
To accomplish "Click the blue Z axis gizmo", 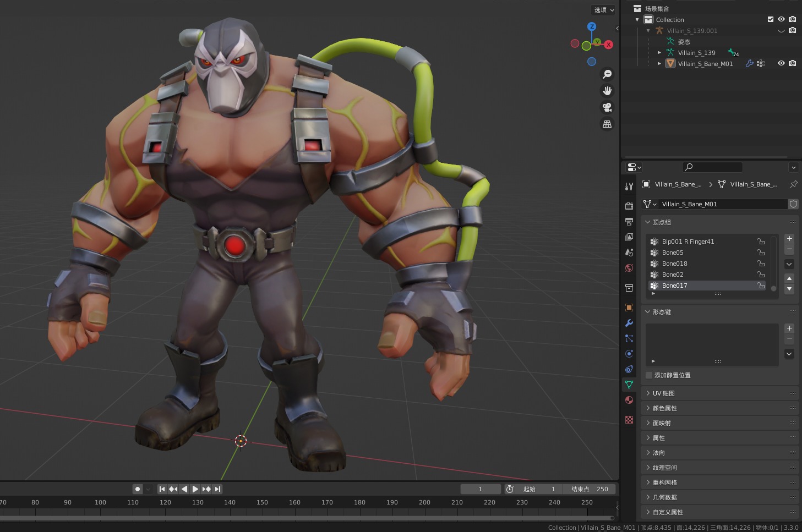I will pyautogui.click(x=592, y=26).
